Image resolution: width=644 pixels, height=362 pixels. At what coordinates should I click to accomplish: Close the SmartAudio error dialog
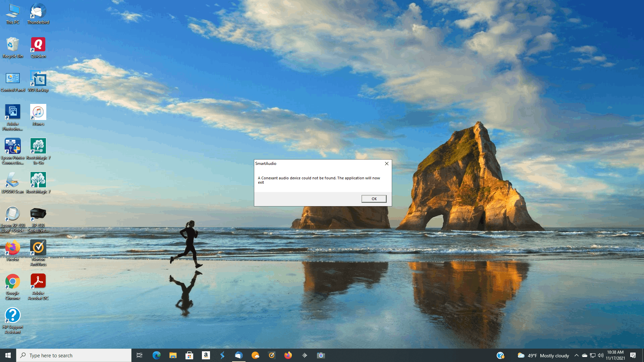click(386, 164)
